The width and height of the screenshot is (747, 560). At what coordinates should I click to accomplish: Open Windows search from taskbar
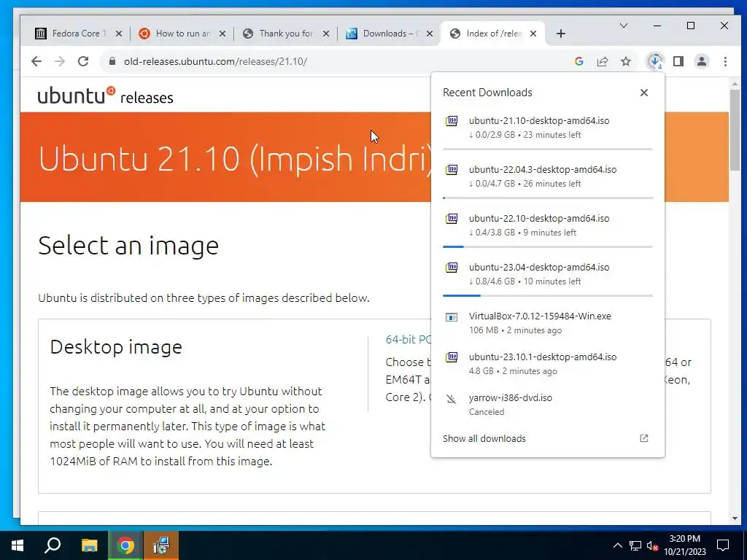53,545
